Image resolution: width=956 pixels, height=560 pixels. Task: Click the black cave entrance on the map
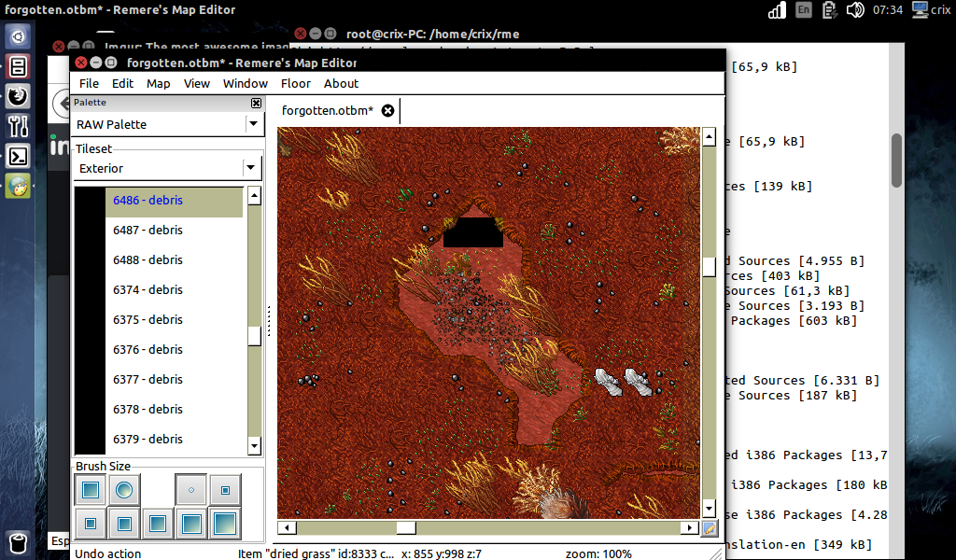(x=473, y=232)
